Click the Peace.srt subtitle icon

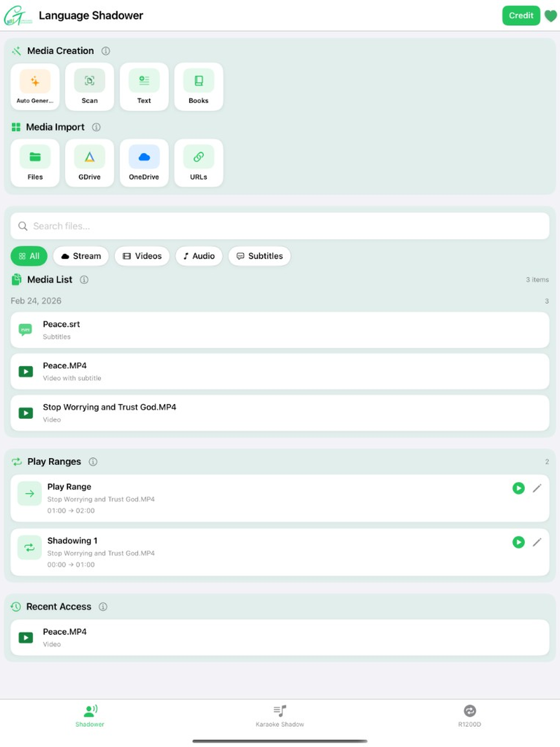(x=26, y=330)
